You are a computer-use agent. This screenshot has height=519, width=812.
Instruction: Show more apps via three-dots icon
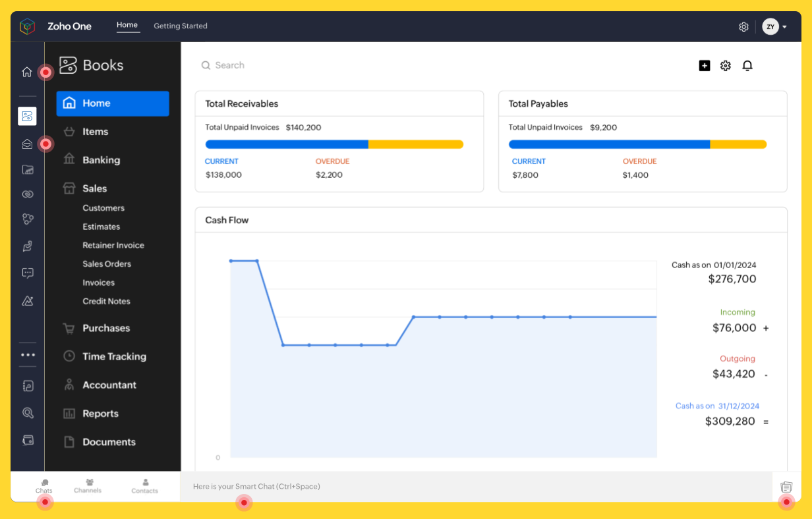27,354
